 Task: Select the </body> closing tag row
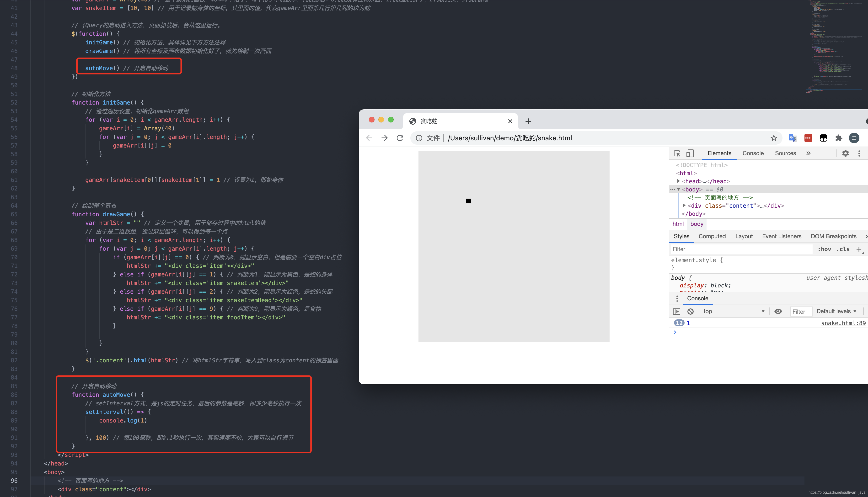693,214
